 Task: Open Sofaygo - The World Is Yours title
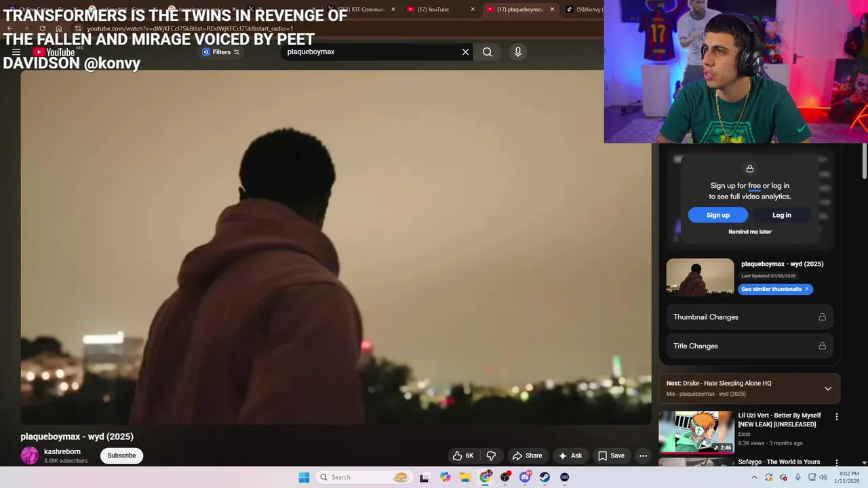coord(779,462)
